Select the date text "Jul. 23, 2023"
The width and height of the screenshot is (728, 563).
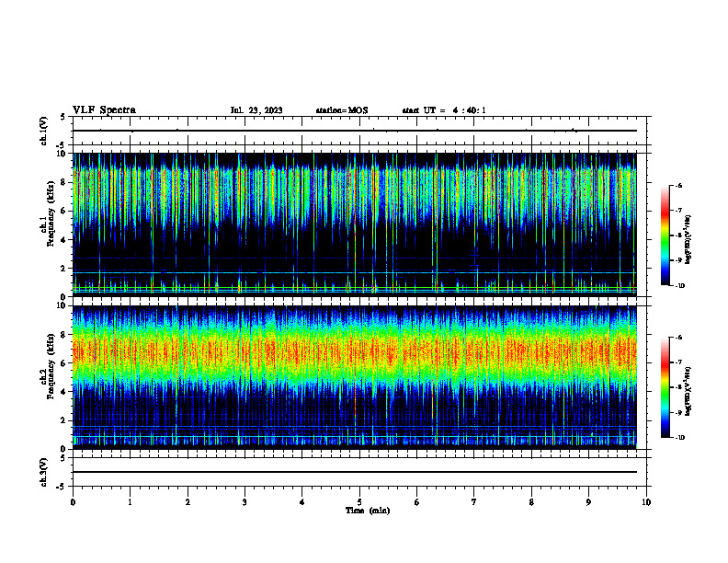click(256, 110)
